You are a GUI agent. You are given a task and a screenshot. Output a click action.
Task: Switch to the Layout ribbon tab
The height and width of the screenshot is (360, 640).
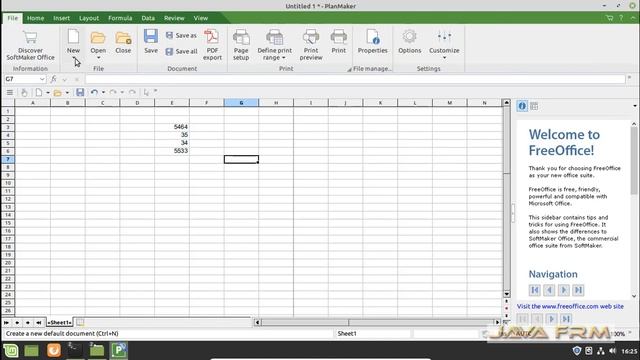point(89,18)
